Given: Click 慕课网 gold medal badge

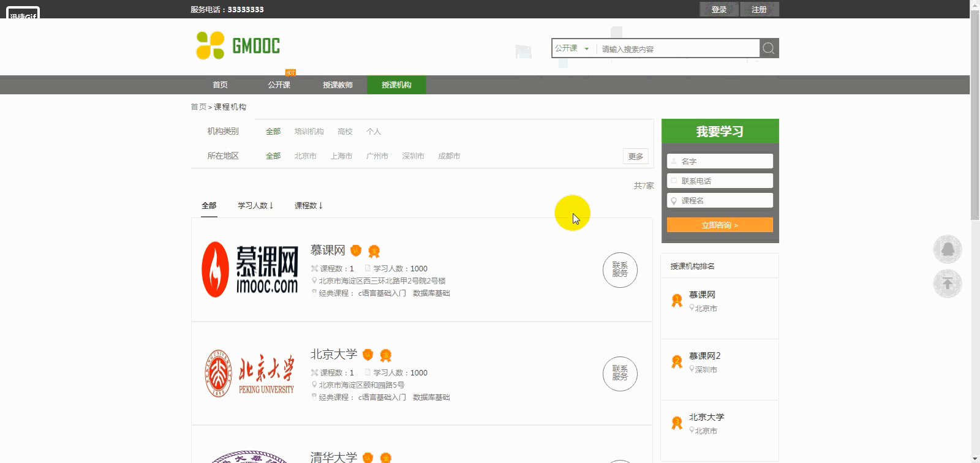Looking at the screenshot, I should click(374, 251).
